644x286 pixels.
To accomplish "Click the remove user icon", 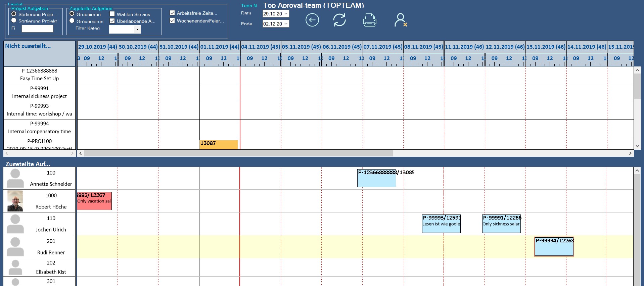I will (400, 20).
